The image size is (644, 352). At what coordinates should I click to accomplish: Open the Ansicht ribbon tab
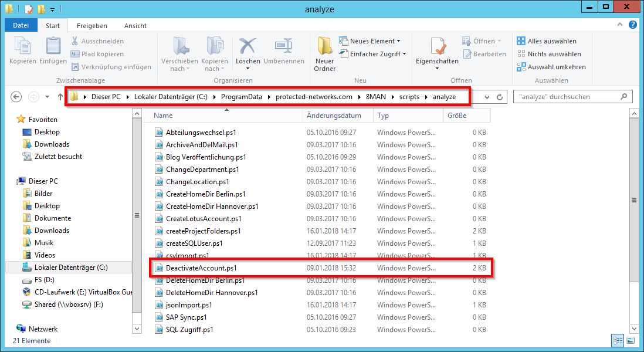(x=135, y=26)
